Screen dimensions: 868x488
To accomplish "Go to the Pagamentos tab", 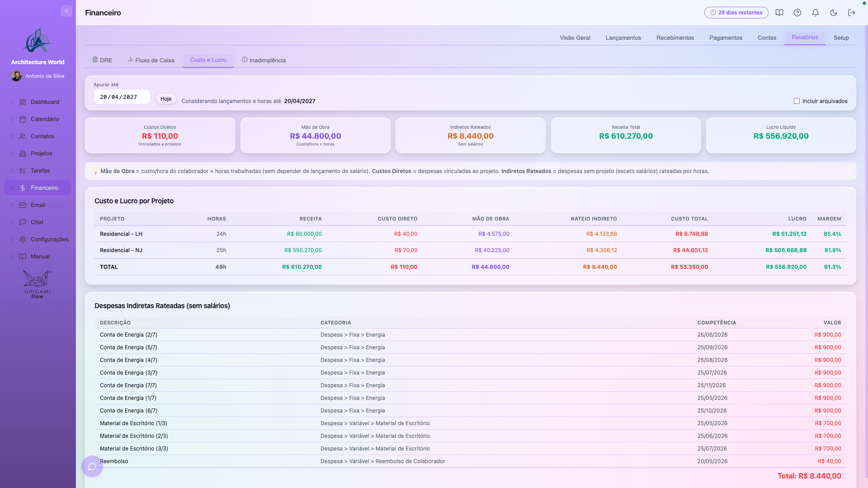I will [726, 38].
